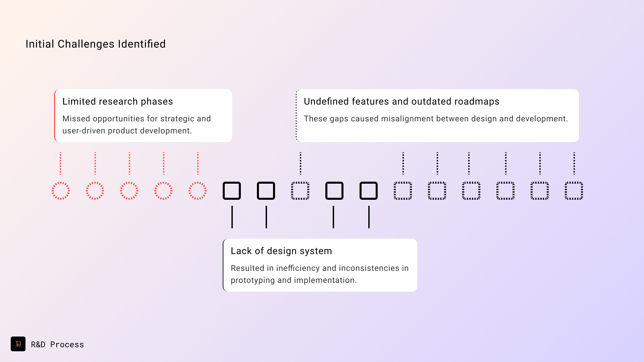The image size is (644, 362).
Task: Click the 'Limited research phases' heading
Action: [118, 101]
